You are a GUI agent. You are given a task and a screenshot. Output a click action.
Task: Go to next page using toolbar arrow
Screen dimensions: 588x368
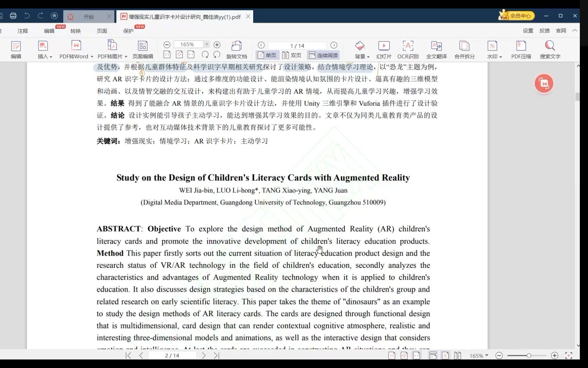click(334, 45)
